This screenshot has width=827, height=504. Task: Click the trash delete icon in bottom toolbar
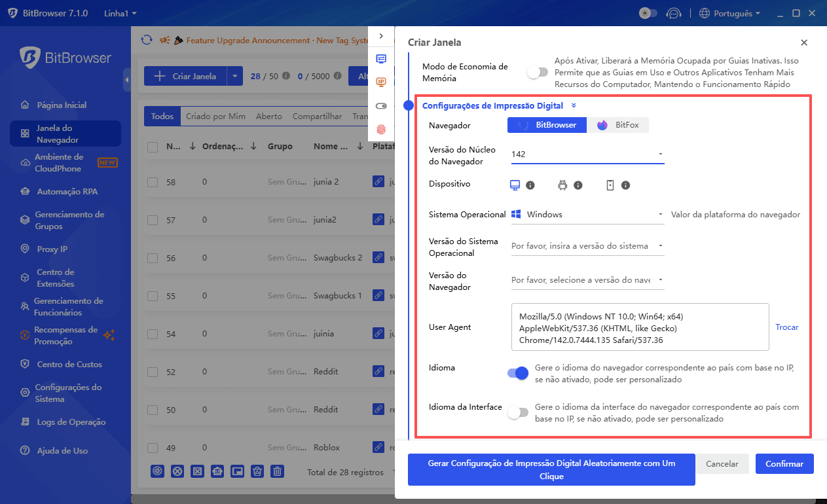(278, 471)
